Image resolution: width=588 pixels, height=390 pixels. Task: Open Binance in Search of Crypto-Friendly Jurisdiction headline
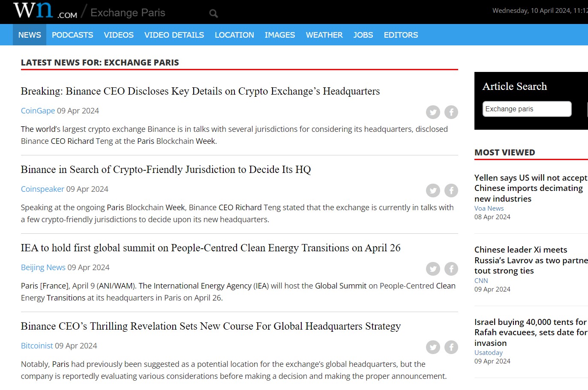click(166, 170)
